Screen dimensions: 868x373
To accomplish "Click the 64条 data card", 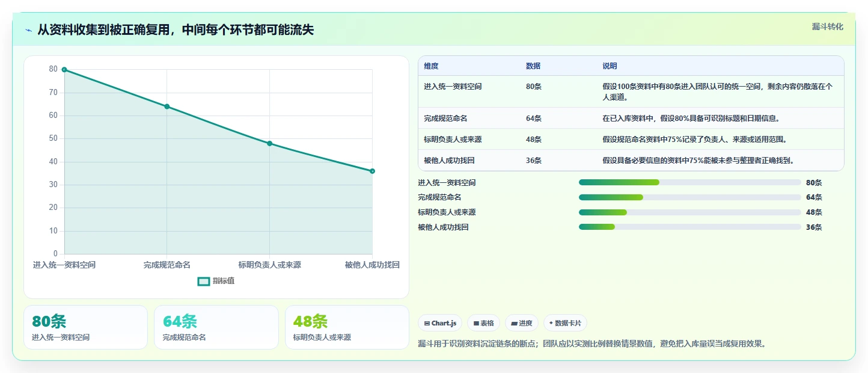I will [216, 327].
